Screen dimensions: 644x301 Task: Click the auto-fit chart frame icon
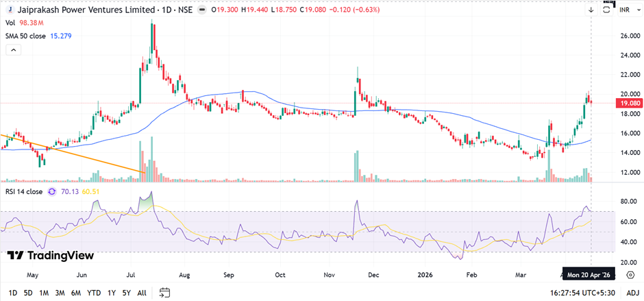coord(607,10)
